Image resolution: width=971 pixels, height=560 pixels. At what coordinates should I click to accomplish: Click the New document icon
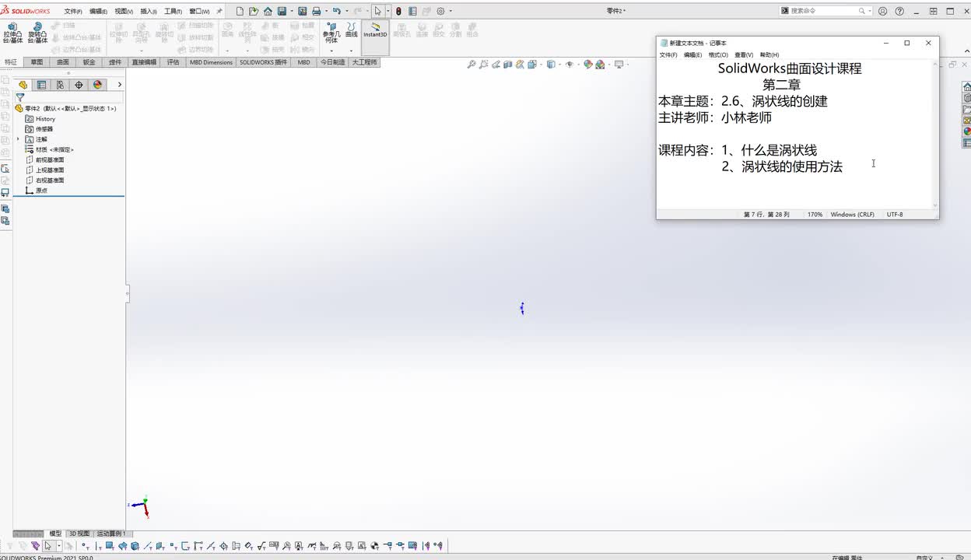(x=240, y=11)
